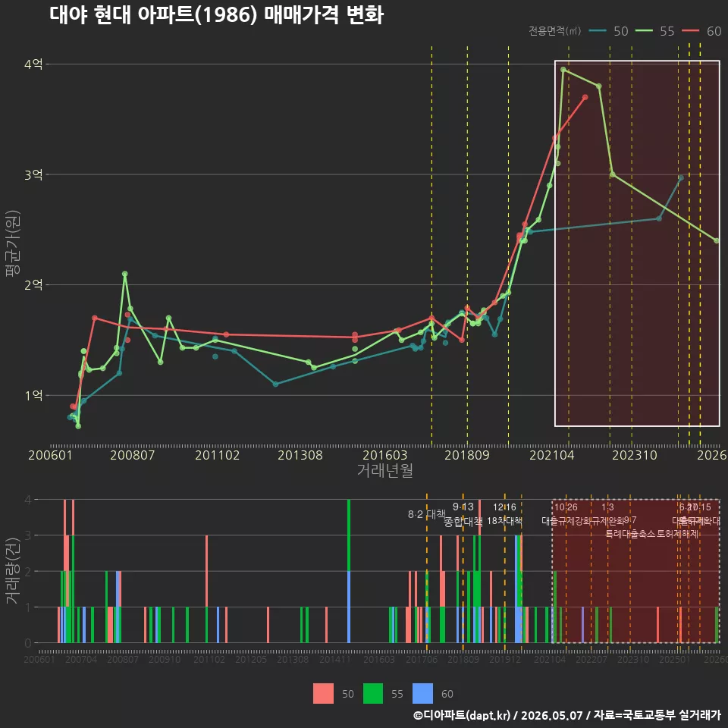The width and height of the screenshot is (728, 728).
Task: Open the 디아파트(dapt.kr) source credit
Action: [462, 715]
